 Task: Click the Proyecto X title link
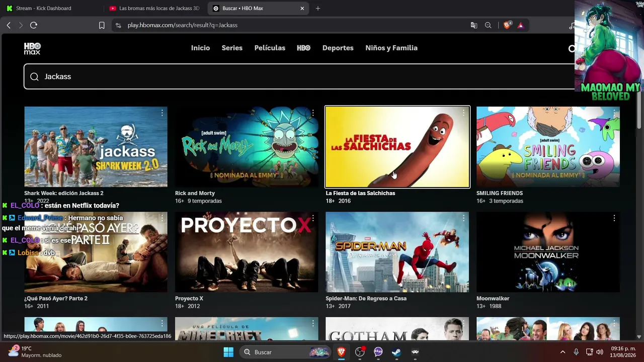click(x=189, y=298)
